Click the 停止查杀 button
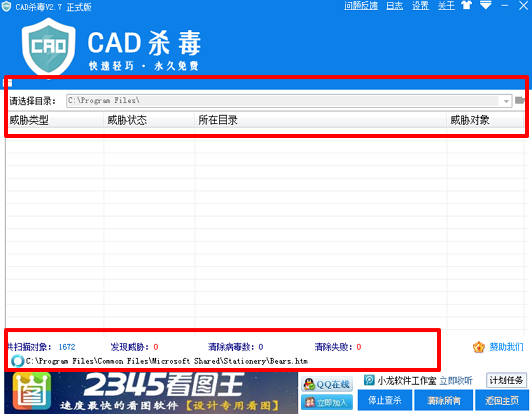This screenshot has height=414, width=532. 385,400
